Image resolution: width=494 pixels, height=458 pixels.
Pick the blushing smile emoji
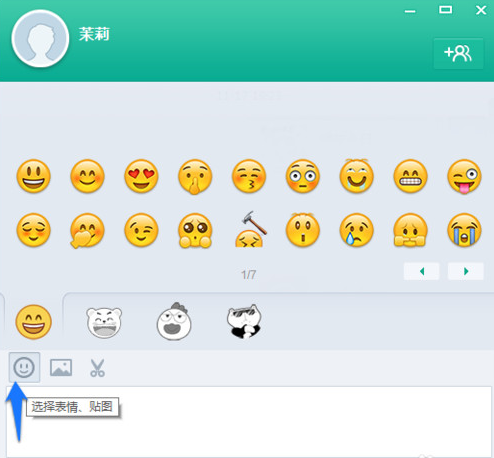pos(87,176)
